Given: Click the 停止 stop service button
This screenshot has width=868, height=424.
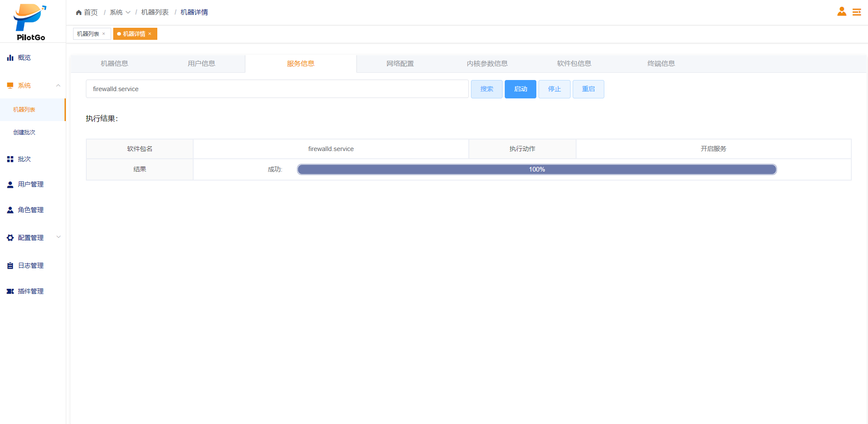Looking at the screenshot, I should click(x=554, y=89).
